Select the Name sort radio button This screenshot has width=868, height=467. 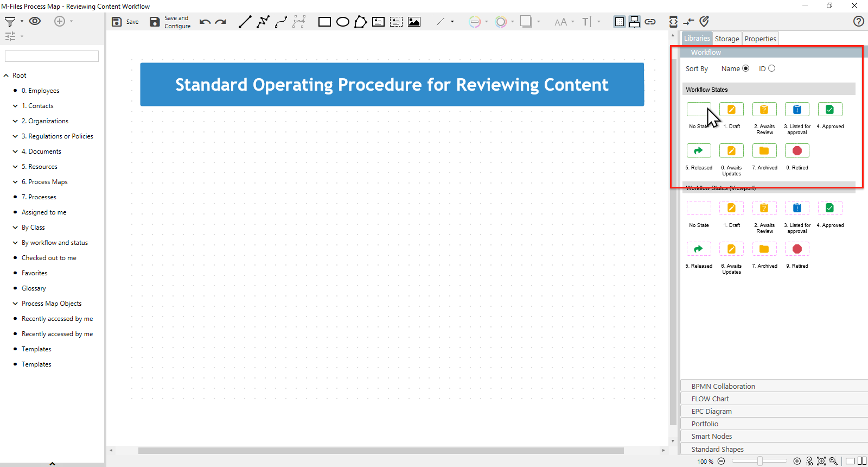click(x=746, y=68)
